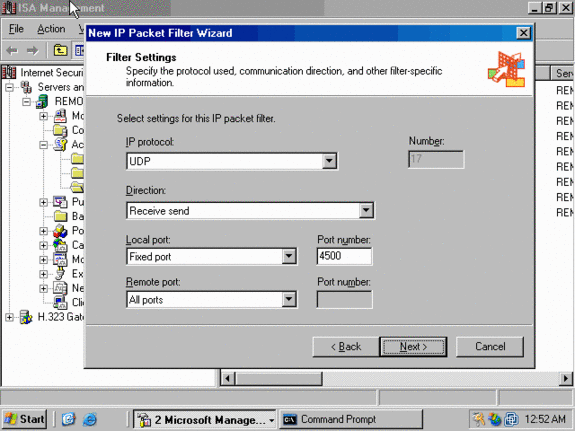Click the horizontal scrollbar left arrow
The width and height of the screenshot is (575, 431).
tap(228, 378)
